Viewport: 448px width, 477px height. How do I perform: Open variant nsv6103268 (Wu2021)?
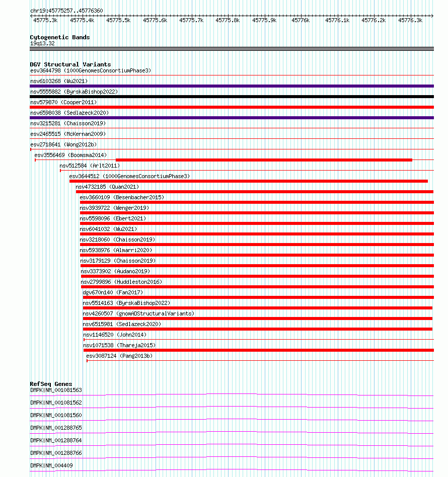click(59, 81)
